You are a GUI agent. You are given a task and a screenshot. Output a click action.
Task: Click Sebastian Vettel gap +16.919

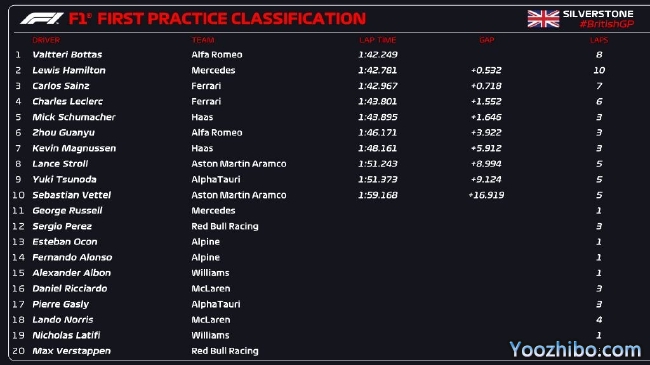tap(486, 195)
